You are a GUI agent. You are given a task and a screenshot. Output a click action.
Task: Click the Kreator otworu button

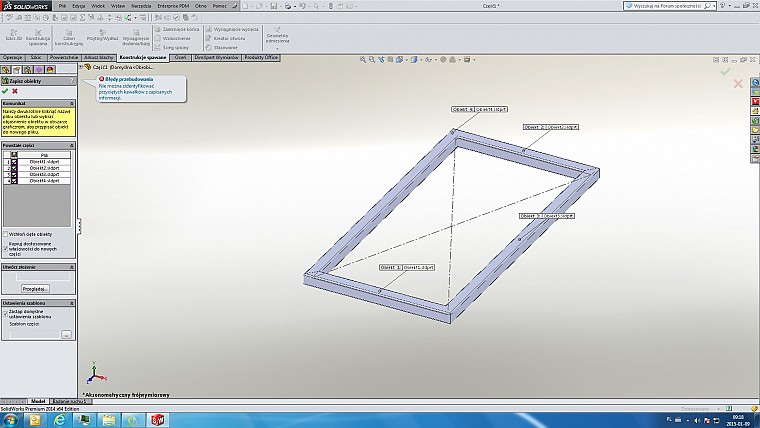226,39
